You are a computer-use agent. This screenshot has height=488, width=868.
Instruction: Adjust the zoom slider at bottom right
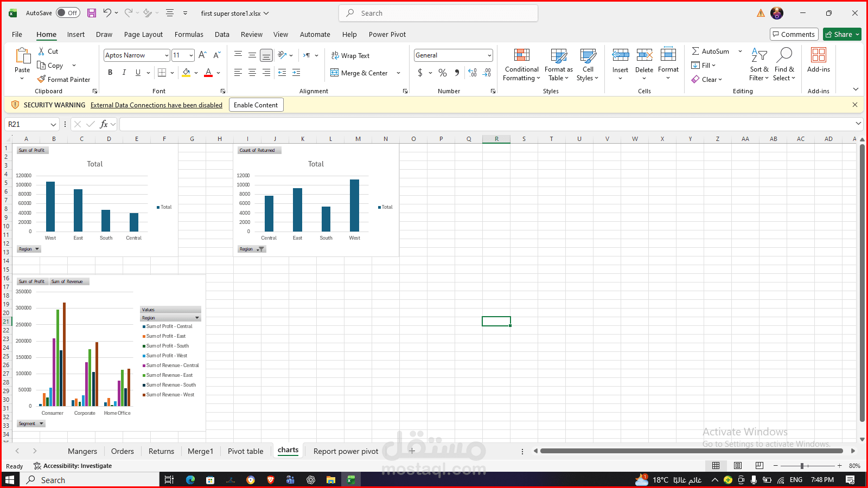point(803,465)
